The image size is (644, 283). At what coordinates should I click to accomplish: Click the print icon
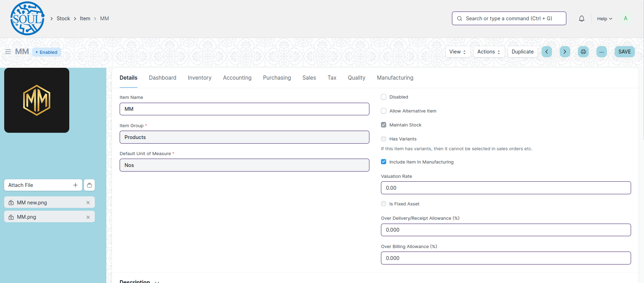[x=583, y=52]
